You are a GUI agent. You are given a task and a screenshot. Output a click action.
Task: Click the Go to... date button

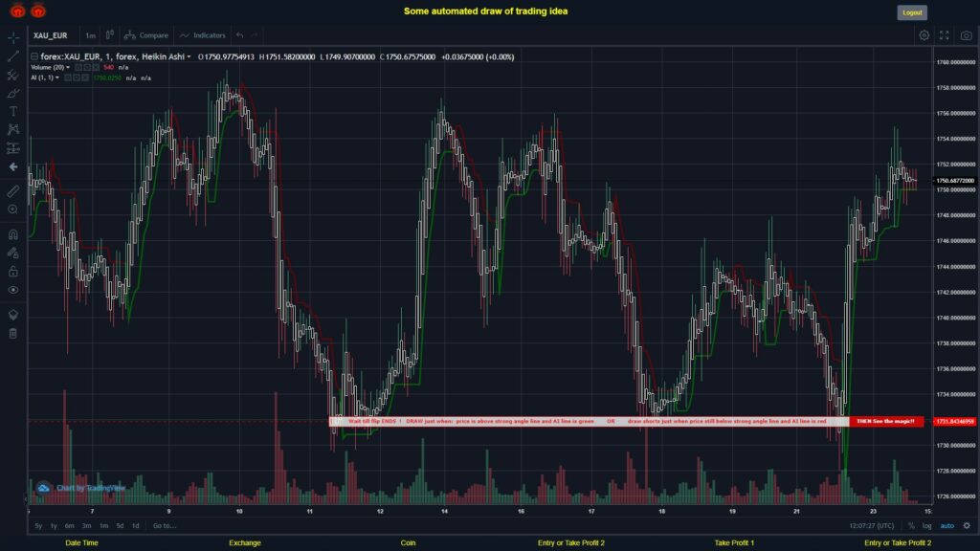coord(165,526)
